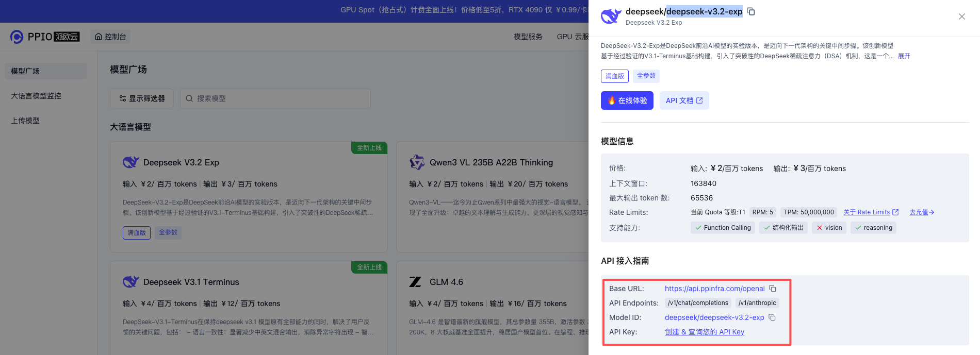
Task: Select 大语言模型监控 in left sidebar
Action: coord(46,96)
